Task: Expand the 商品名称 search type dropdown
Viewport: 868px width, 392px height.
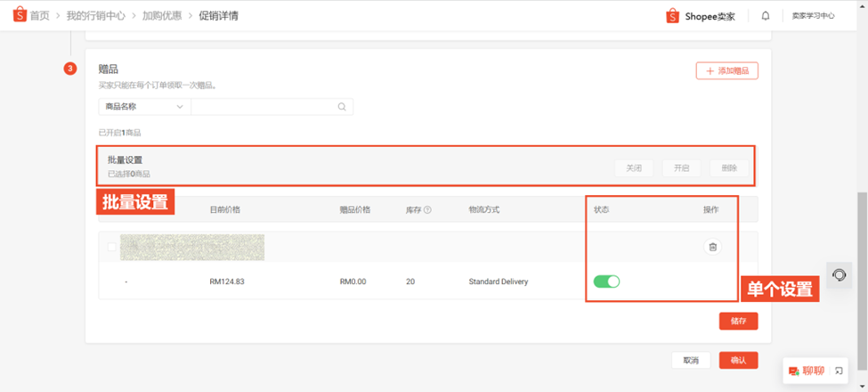Action: pyautogui.click(x=144, y=107)
